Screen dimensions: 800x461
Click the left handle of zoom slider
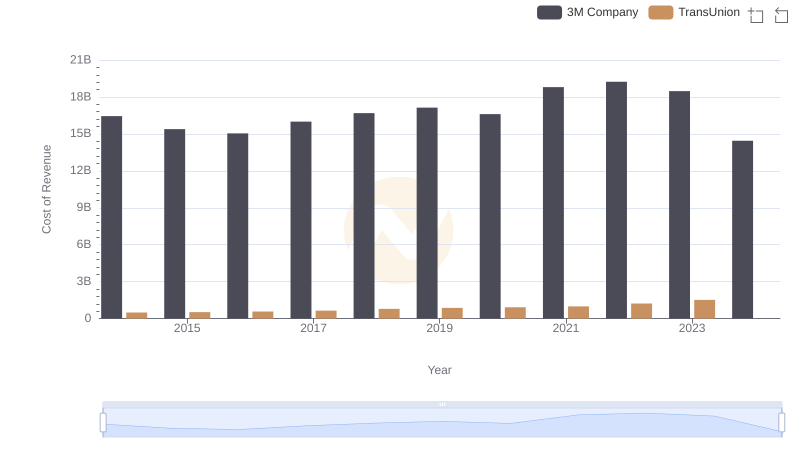(103, 423)
